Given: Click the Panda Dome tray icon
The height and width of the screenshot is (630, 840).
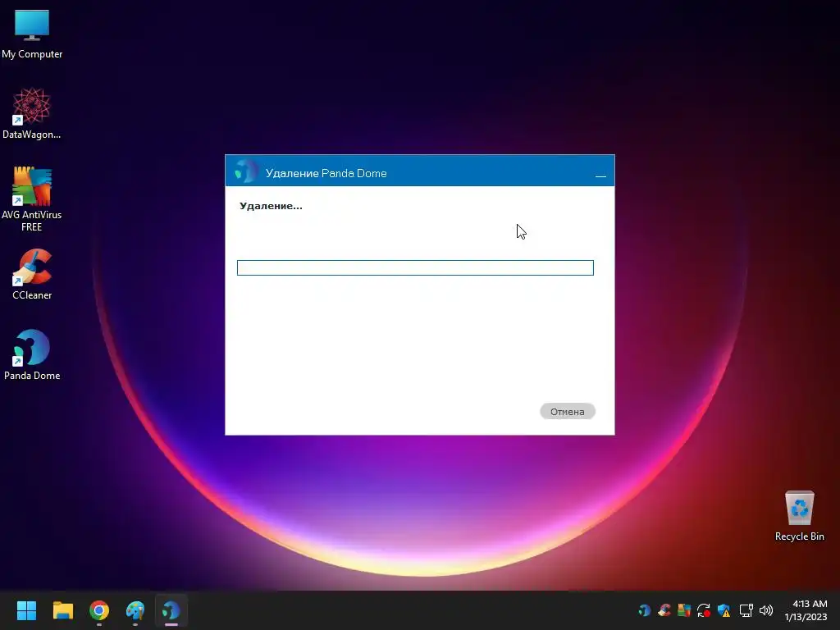Looking at the screenshot, I should (645, 610).
